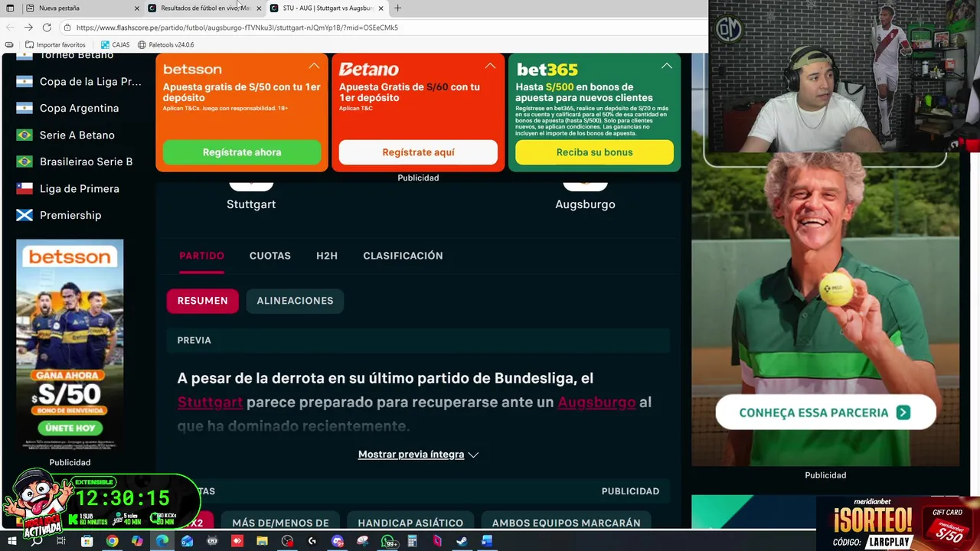Close the Nueva pestaña tab
This screenshot has width=980, height=551.
pos(137,8)
